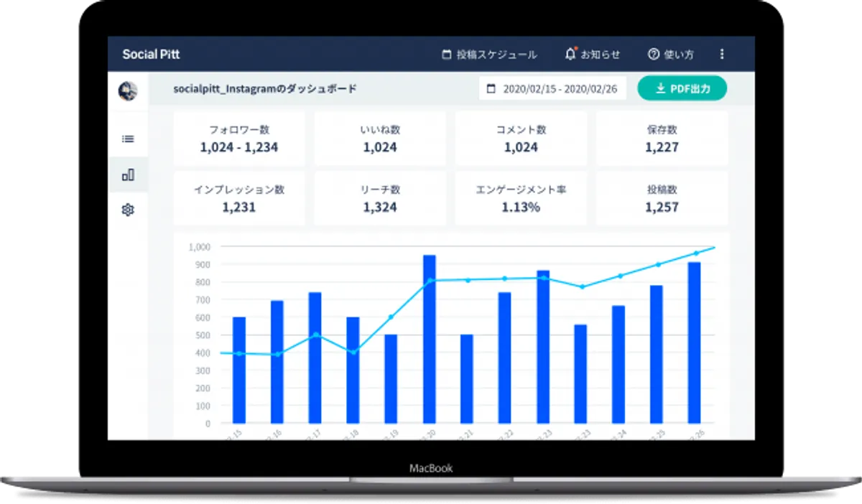Click the 1,324 reach value
Viewport: 862px width, 504px height.
pyautogui.click(x=380, y=207)
